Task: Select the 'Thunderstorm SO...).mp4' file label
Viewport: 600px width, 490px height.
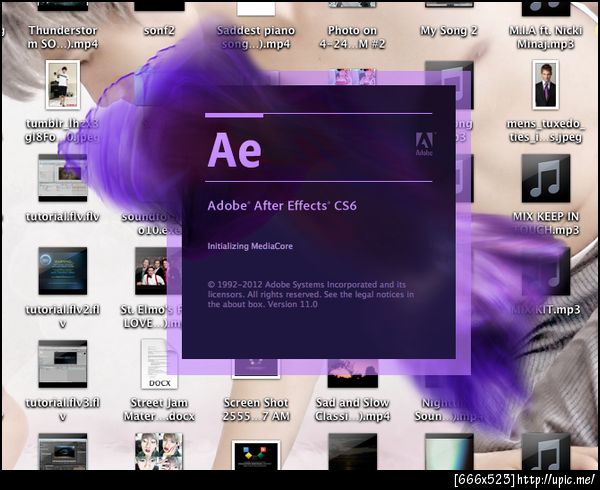Action: pos(63,37)
